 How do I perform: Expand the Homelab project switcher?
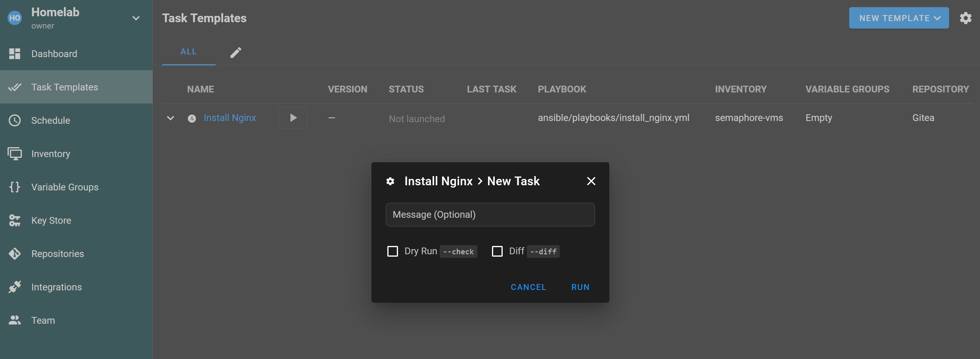(136, 18)
